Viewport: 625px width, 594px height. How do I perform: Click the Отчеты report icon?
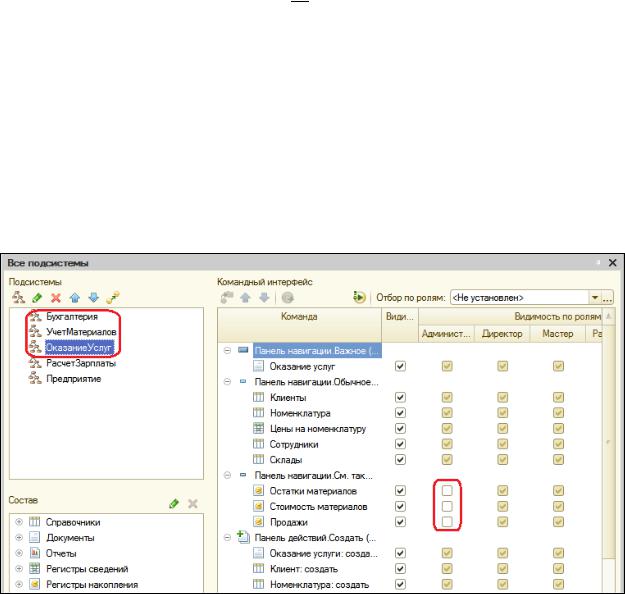pyautogui.click(x=35, y=553)
